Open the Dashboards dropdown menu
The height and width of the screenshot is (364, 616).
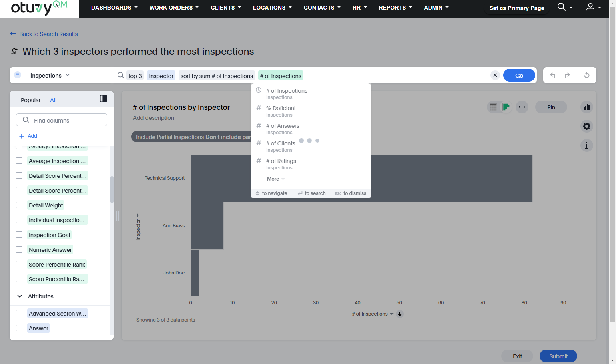click(x=114, y=8)
